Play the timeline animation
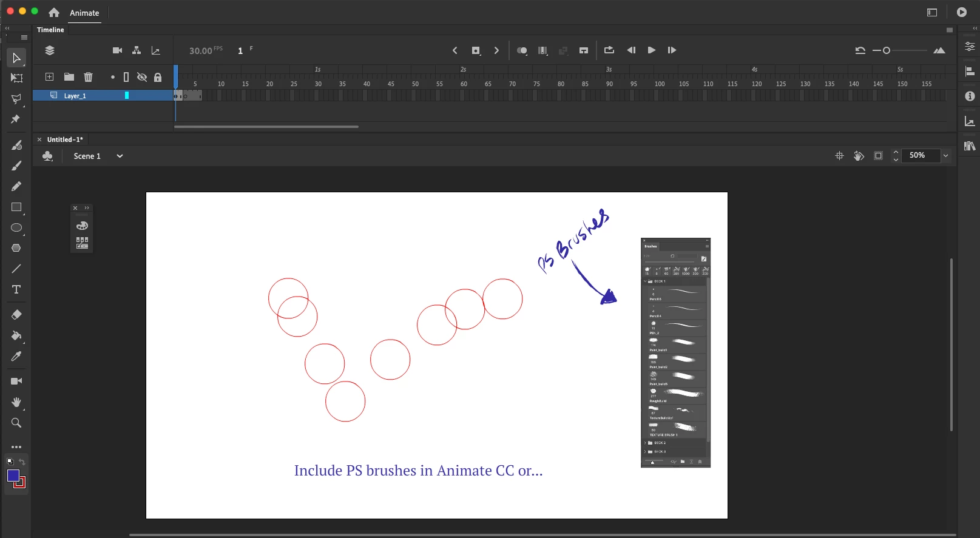The width and height of the screenshot is (980, 538). (x=652, y=50)
